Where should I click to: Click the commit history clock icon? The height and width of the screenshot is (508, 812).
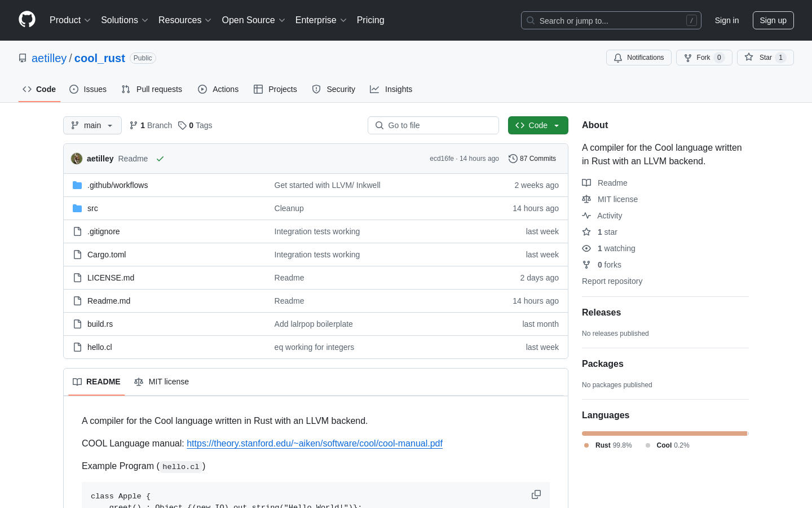pyautogui.click(x=513, y=159)
